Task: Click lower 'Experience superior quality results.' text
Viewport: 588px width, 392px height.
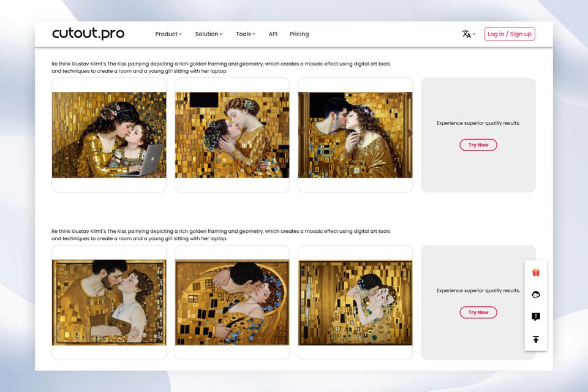Action: [x=478, y=290]
